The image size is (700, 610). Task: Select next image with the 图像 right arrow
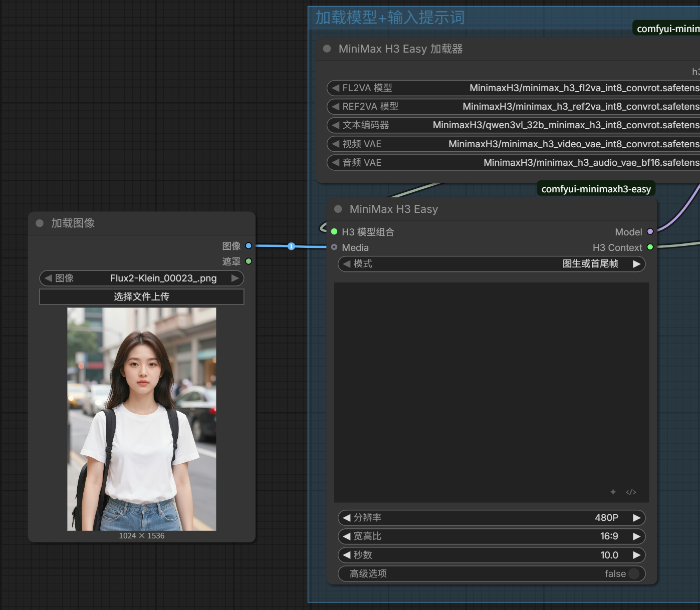[x=235, y=278]
